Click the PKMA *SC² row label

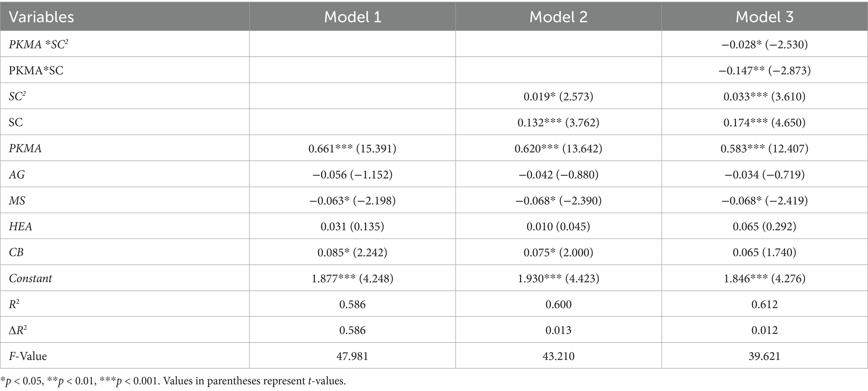tap(39, 44)
